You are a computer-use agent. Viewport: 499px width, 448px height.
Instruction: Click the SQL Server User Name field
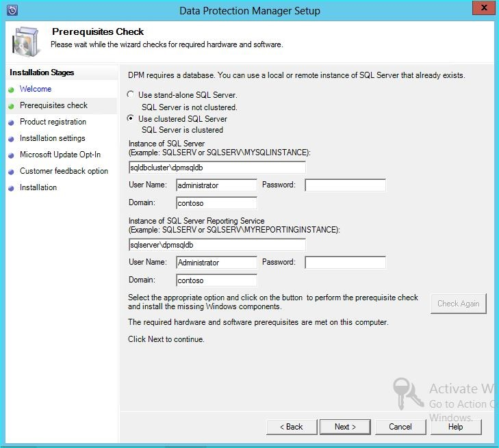(x=216, y=185)
